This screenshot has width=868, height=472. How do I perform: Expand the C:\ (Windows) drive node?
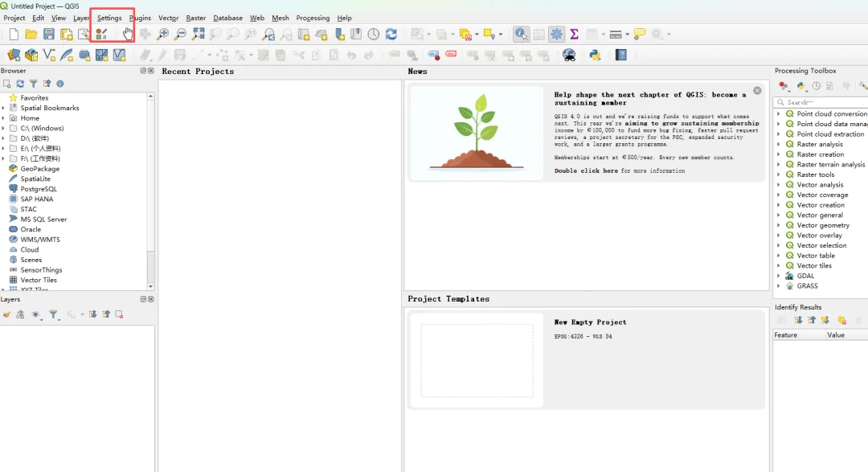point(3,128)
